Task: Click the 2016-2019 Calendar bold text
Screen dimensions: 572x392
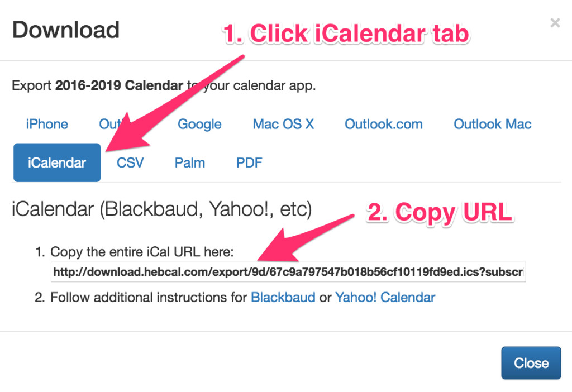Action: [118, 85]
